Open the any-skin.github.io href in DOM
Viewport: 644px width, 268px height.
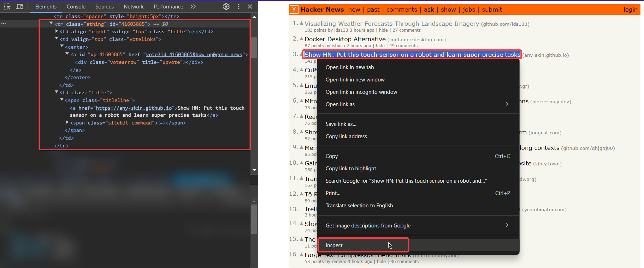pos(134,108)
